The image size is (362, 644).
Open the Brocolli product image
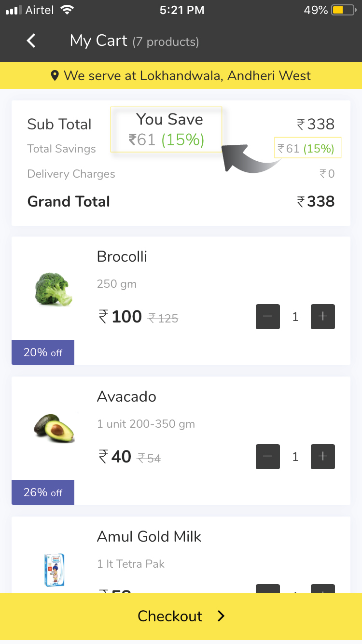tap(54, 289)
